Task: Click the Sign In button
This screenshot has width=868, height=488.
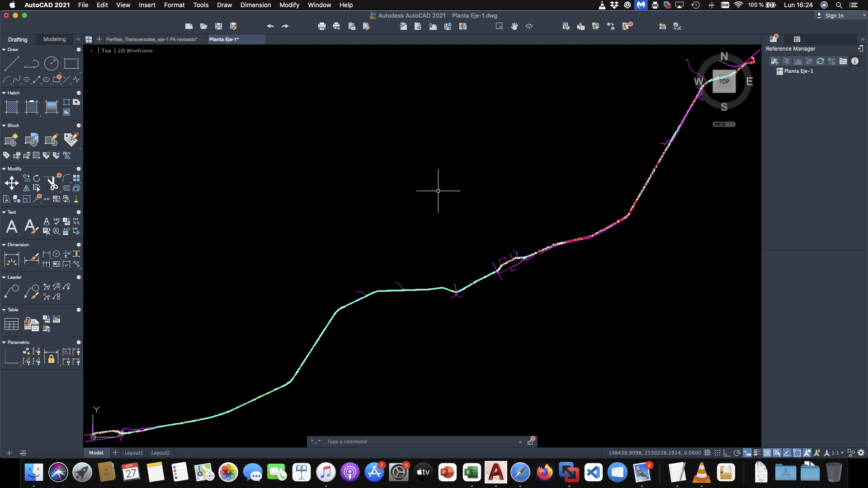Action: [x=834, y=15]
